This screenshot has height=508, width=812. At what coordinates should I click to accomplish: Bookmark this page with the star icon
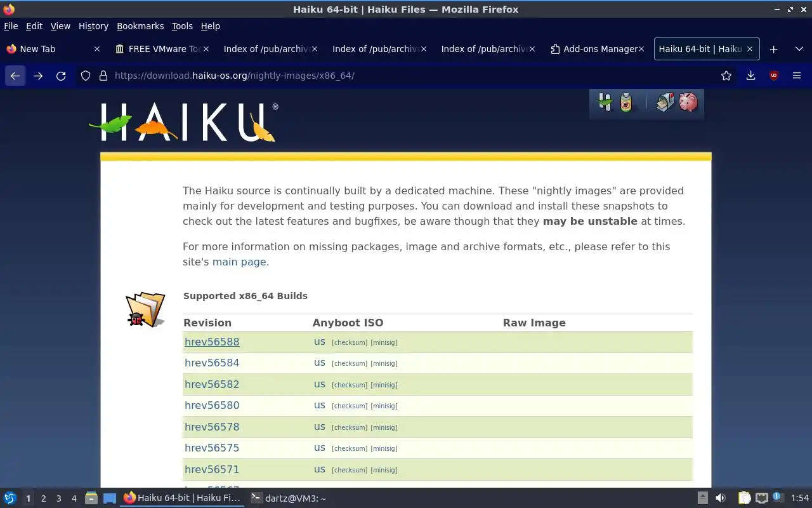(x=726, y=76)
